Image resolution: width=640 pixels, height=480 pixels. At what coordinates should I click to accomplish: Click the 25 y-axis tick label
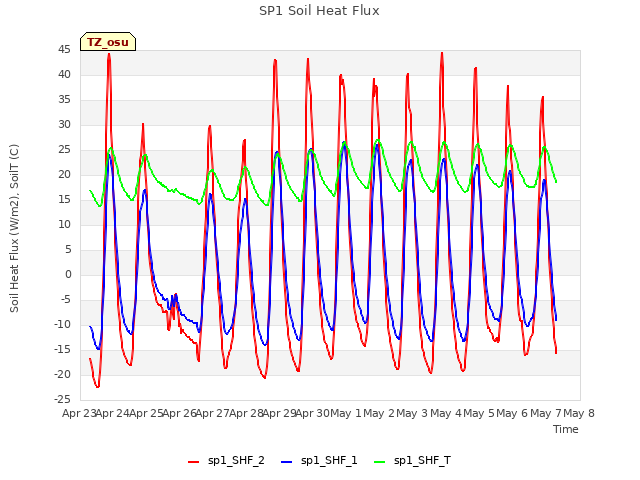64,150
